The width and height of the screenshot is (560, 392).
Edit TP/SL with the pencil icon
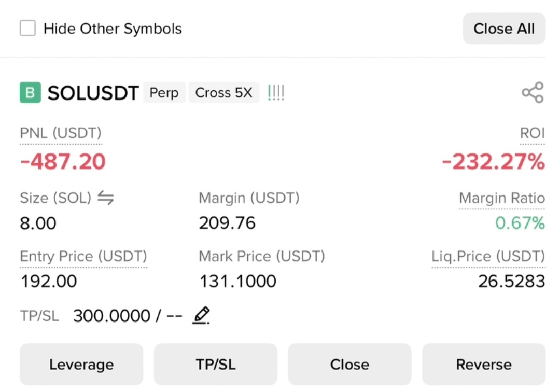pyautogui.click(x=201, y=315)
